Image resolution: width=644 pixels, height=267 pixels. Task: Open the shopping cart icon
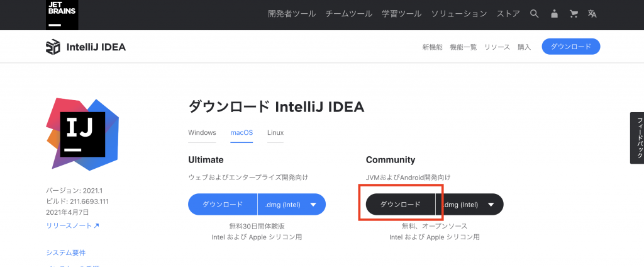coord(574,14)
